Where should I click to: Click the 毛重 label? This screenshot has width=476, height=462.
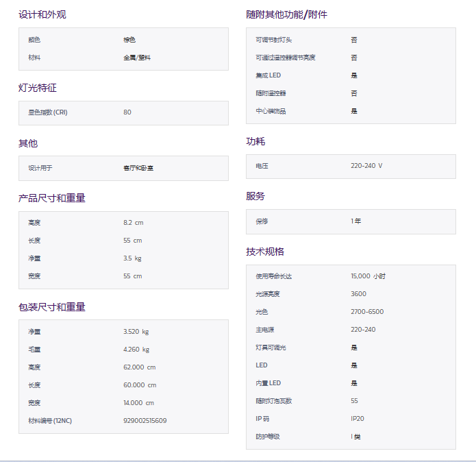click(x=34, y=350)
